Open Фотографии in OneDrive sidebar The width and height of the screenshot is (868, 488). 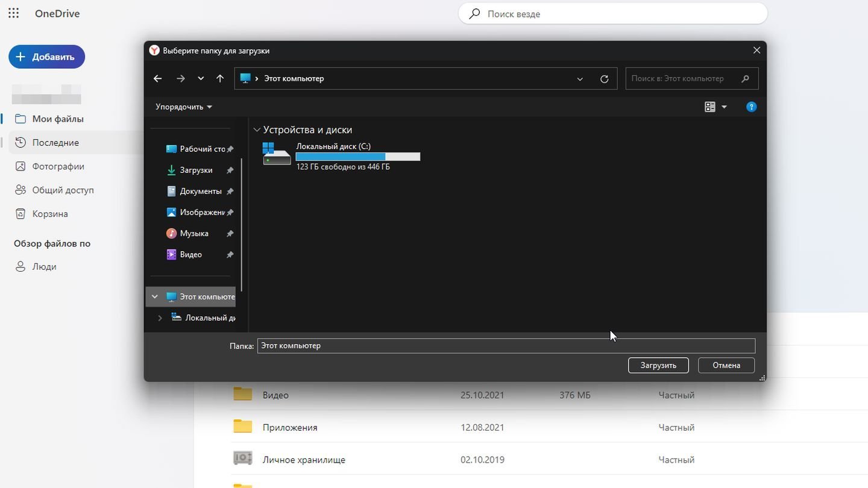click(x=58, y=166)
